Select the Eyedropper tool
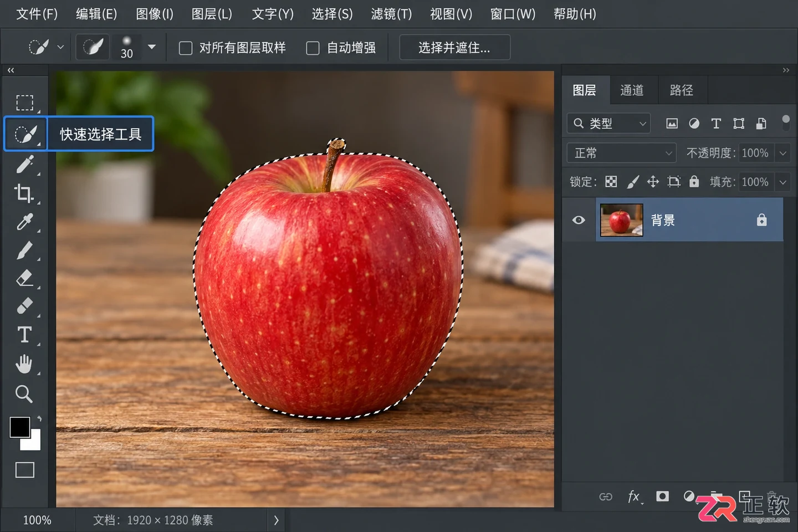 24,222
